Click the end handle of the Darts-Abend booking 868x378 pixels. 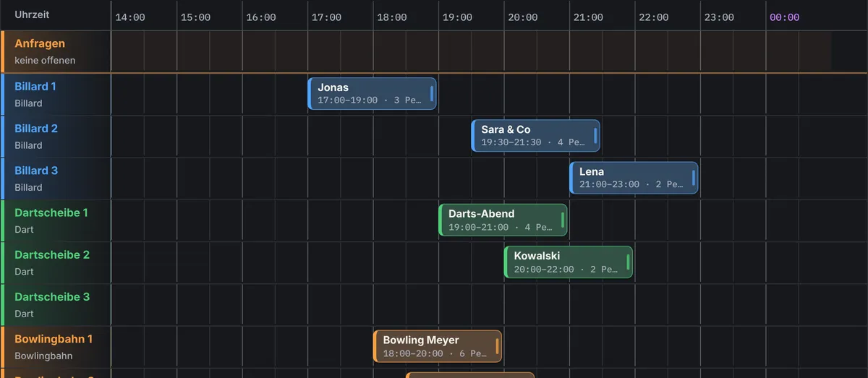click(x=563, y=220)
